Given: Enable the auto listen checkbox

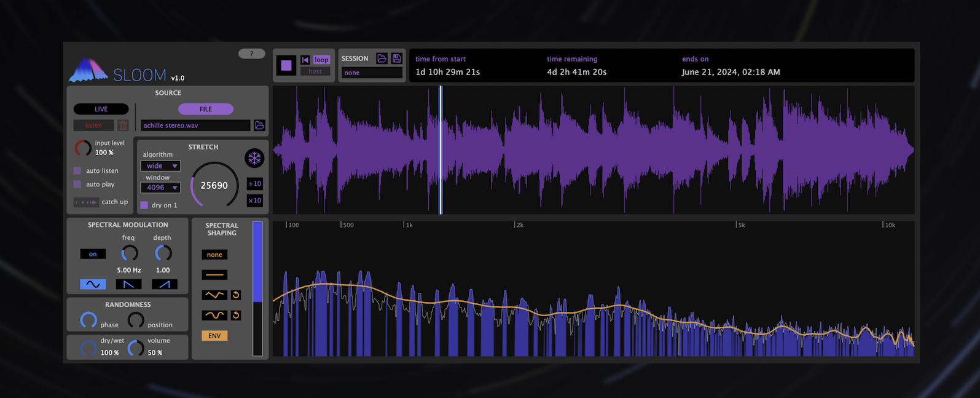Looking at the screenshot, I should coord(77,171).
